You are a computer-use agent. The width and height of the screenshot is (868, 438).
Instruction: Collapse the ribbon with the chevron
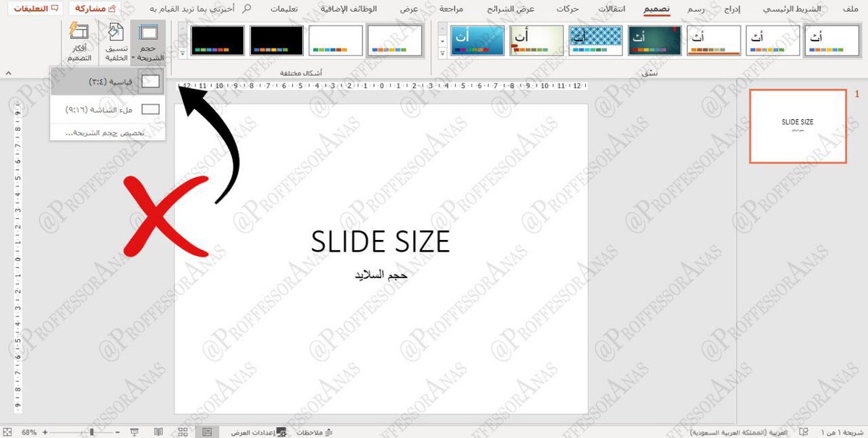click(8, 74)
